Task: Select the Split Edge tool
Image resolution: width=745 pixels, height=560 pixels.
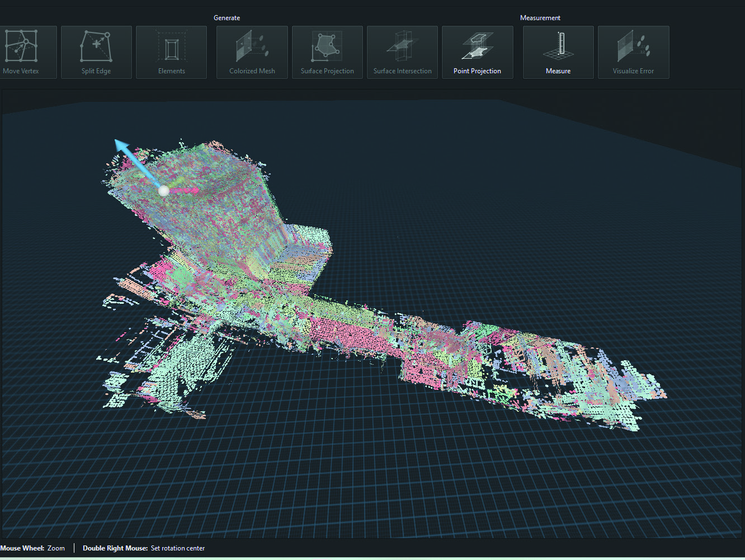Action: pos(96,52)
